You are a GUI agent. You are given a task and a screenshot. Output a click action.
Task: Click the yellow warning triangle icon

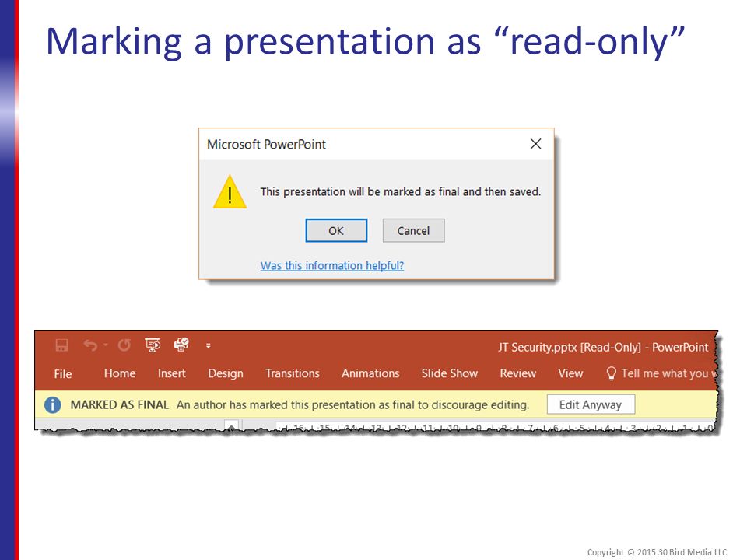(230, 192)
